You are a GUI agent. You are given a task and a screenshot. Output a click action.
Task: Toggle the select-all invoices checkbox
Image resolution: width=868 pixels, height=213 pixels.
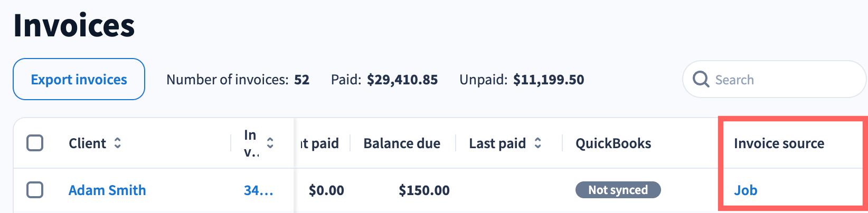(35, 143)
